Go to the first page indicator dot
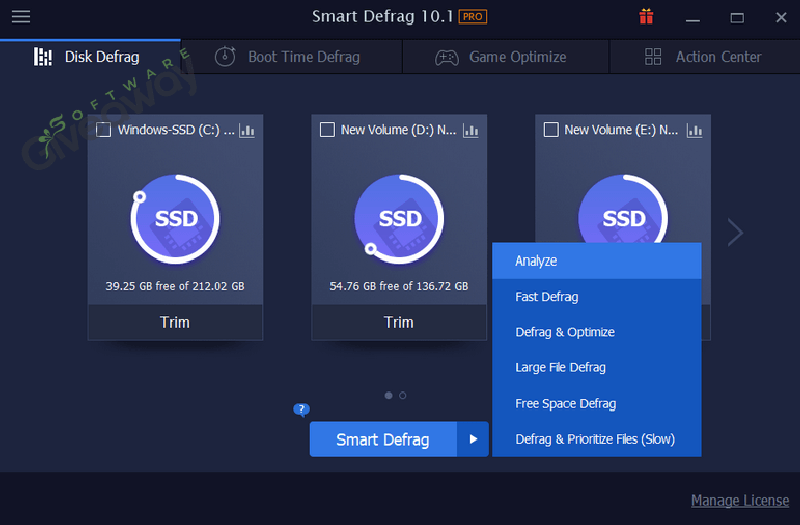This screenshot has height=525, width=800. pos(388,395)
